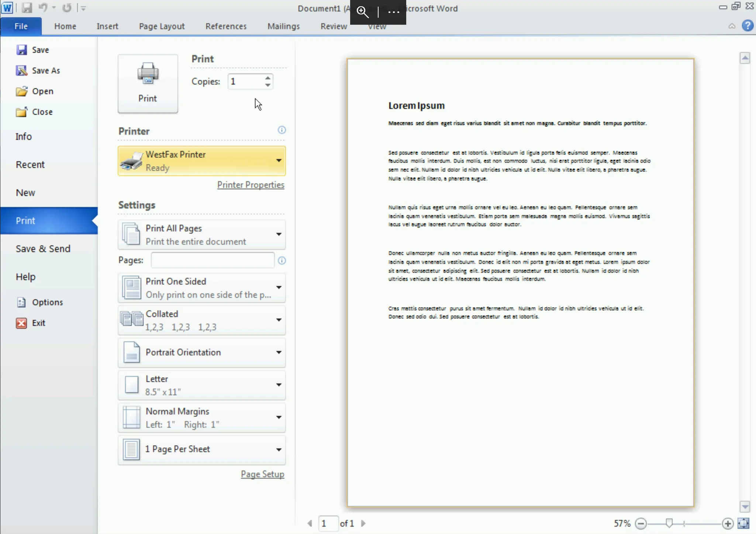The width and height of the screenshot is (756, 534).
Task: Open Printer Properties link
Action: coord(250,185)
